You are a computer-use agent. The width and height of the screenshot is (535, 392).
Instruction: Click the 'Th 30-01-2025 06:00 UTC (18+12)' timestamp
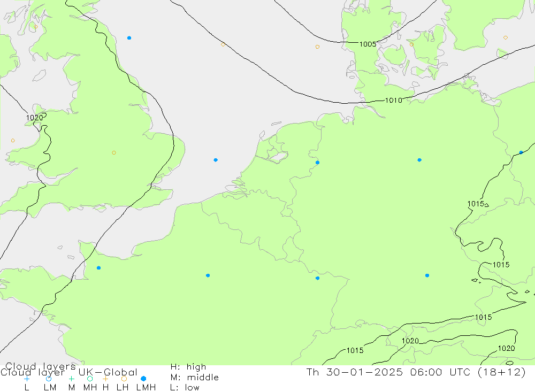pos(416,372)
